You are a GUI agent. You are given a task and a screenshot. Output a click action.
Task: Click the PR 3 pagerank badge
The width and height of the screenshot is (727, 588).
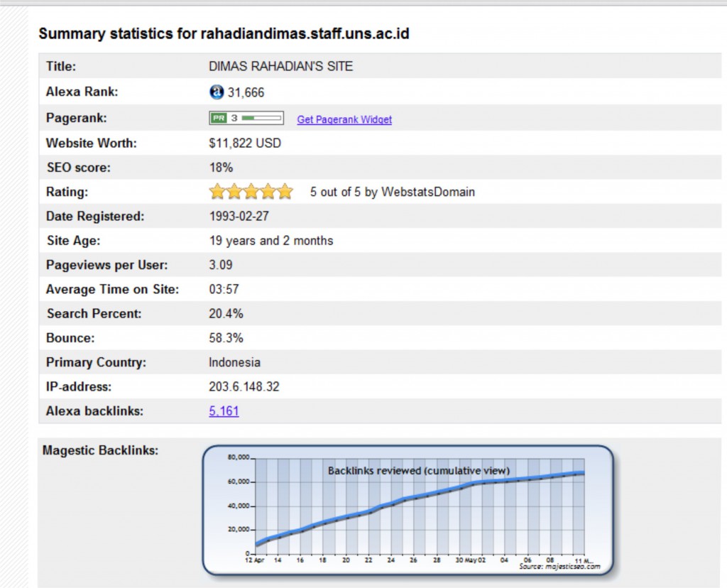tap(246, 118)
